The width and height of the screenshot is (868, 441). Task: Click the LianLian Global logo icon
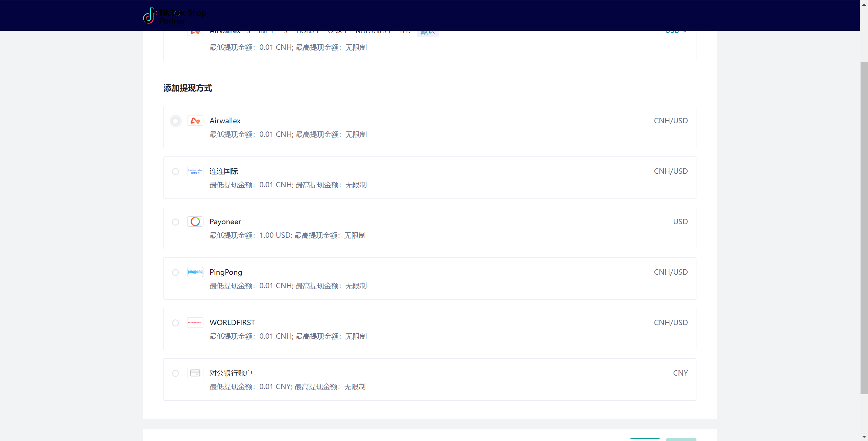[x=195, y=171]
